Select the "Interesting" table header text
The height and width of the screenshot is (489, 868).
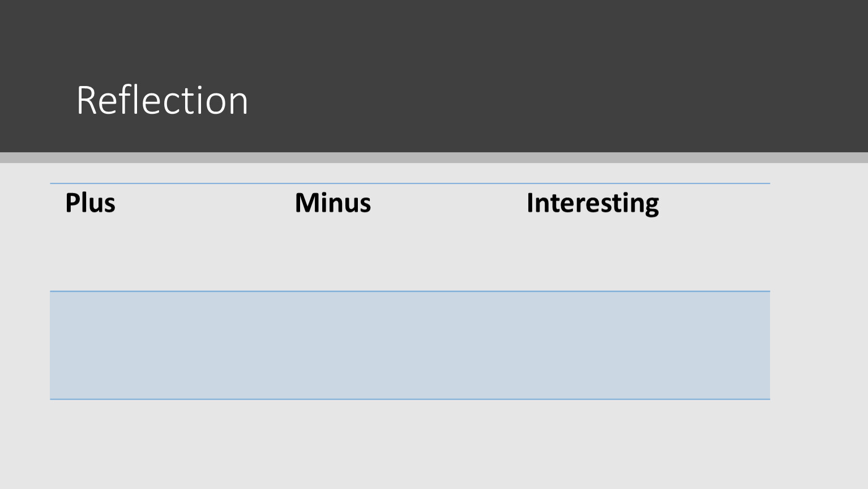coord(592,203)
